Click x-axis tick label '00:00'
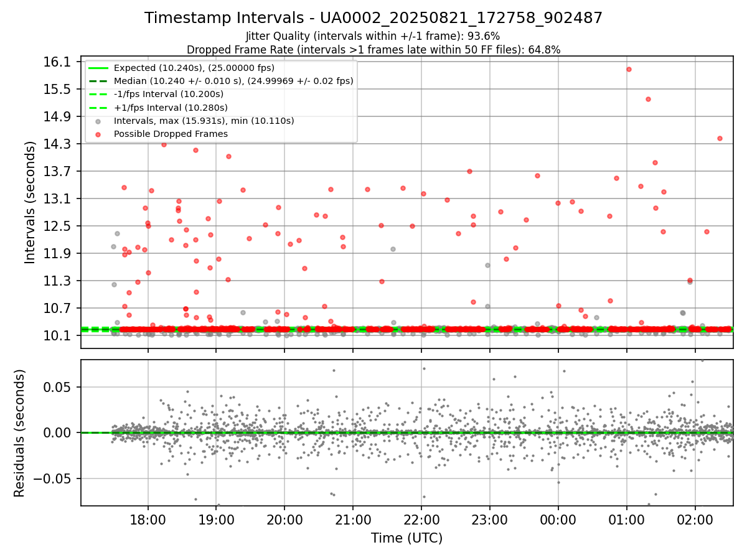 [558, 520]
